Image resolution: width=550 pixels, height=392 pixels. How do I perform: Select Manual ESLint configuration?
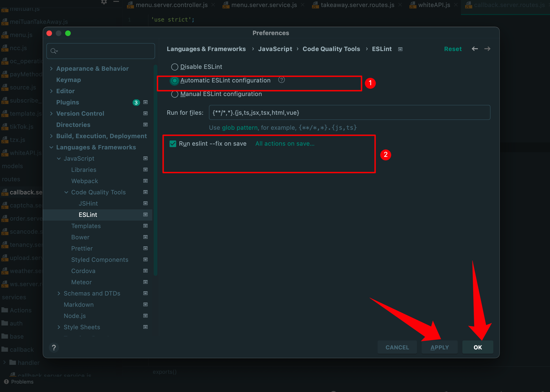(175, 94)
